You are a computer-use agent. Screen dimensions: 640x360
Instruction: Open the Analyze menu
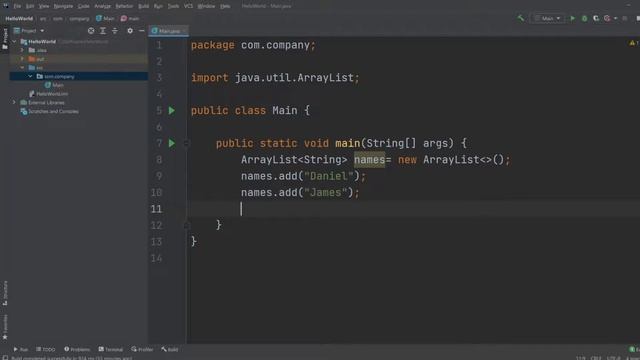(x=102, y=6)
